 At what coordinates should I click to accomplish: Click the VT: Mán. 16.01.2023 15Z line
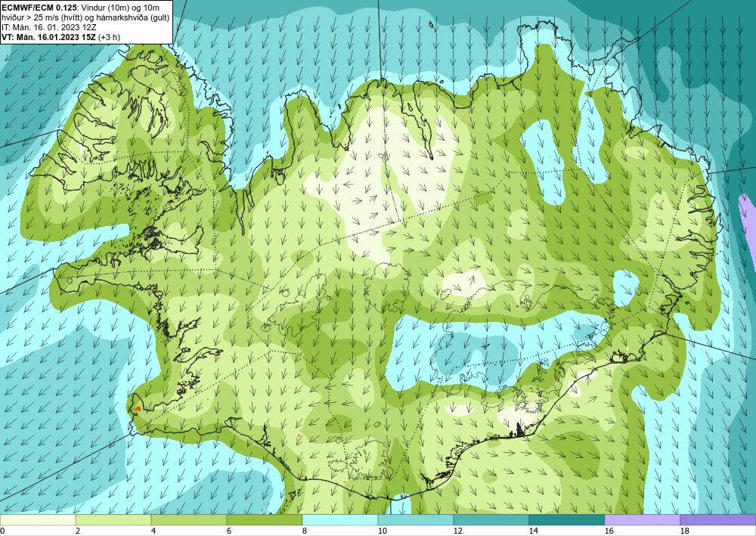click(60, 37)
